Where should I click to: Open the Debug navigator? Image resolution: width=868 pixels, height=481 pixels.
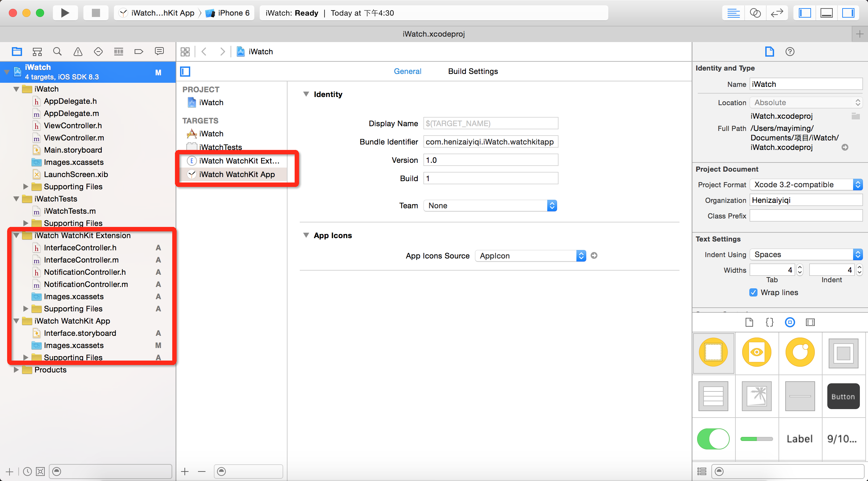(119, 52)
